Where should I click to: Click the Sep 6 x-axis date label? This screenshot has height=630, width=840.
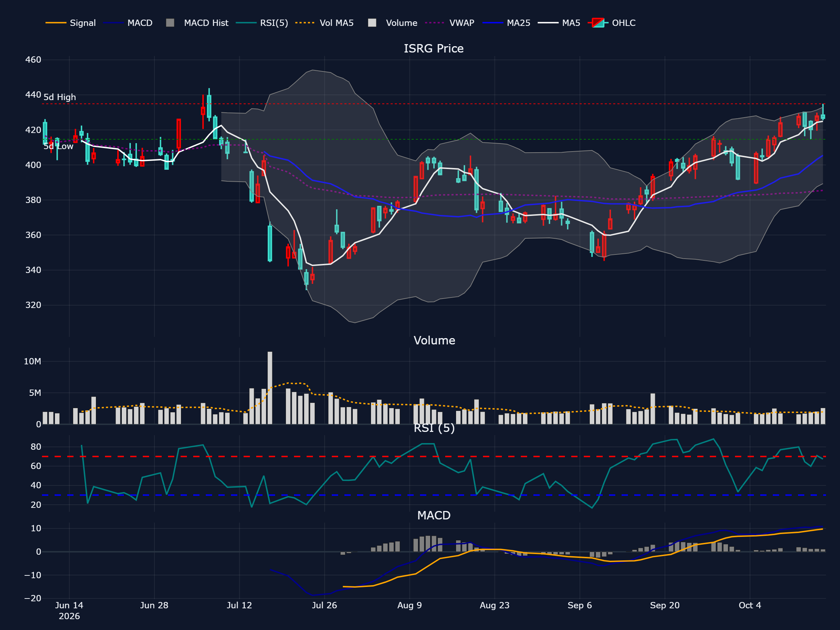tap(580, 605)
